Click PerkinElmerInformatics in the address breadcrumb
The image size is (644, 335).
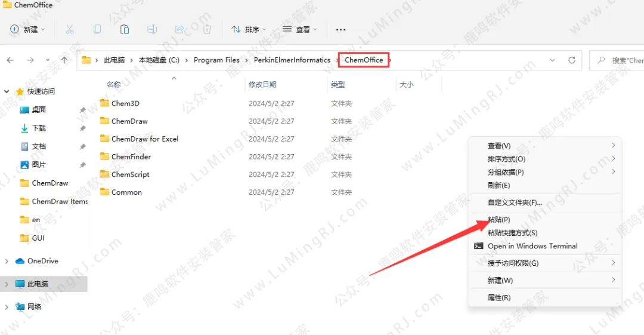click(292, 60)
